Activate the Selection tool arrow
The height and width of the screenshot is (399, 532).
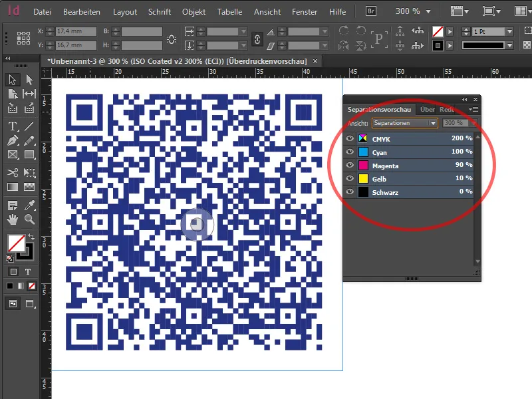click(x=11, y=79)
